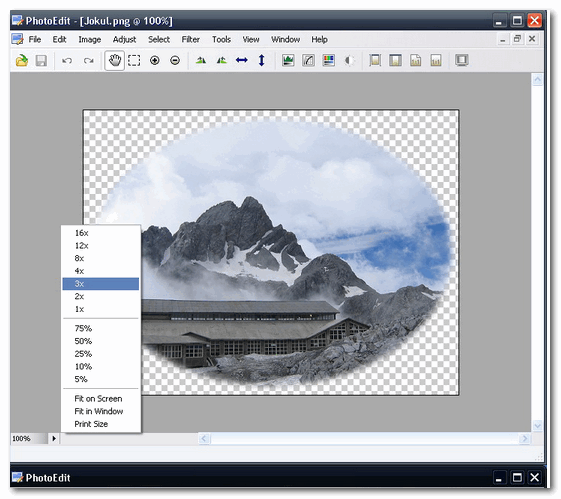This screenshot has height=499, width=561.
Task: Select the Hand pan tool
Action: pyautogui.click(x=114, y=60)
